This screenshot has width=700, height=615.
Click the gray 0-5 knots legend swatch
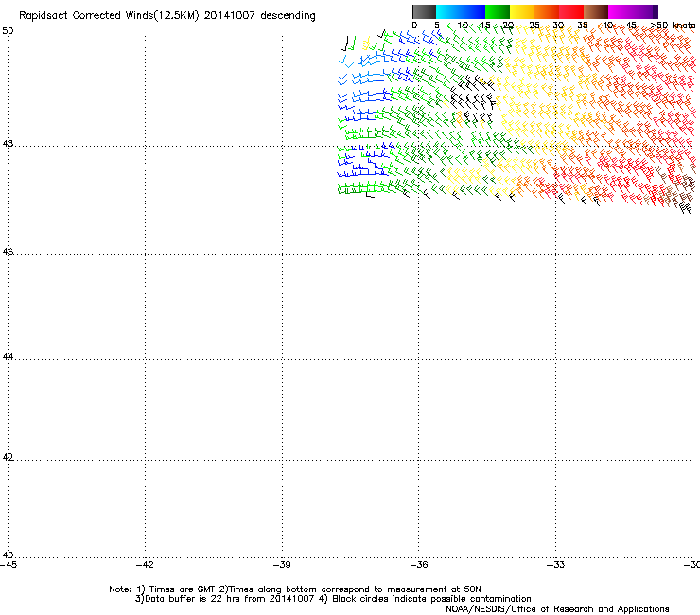424,11
